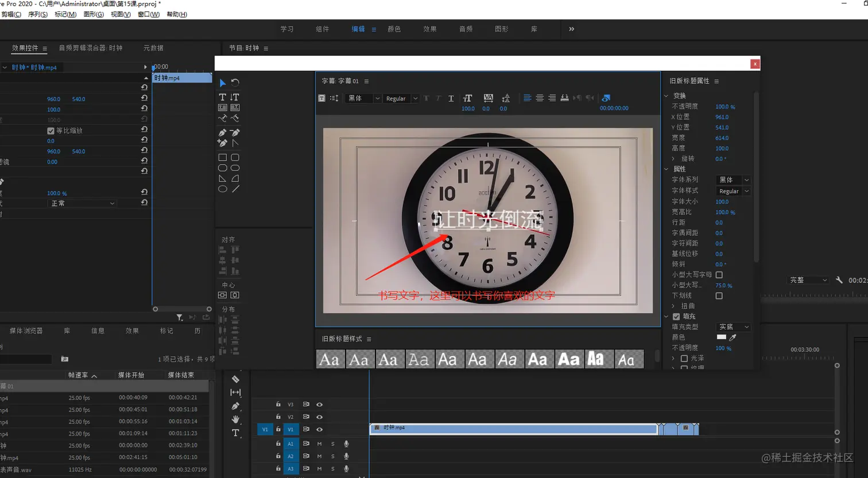Click the white fill color swatch
The width and height of the screenshot is (868, 478).
pos(722,337)
